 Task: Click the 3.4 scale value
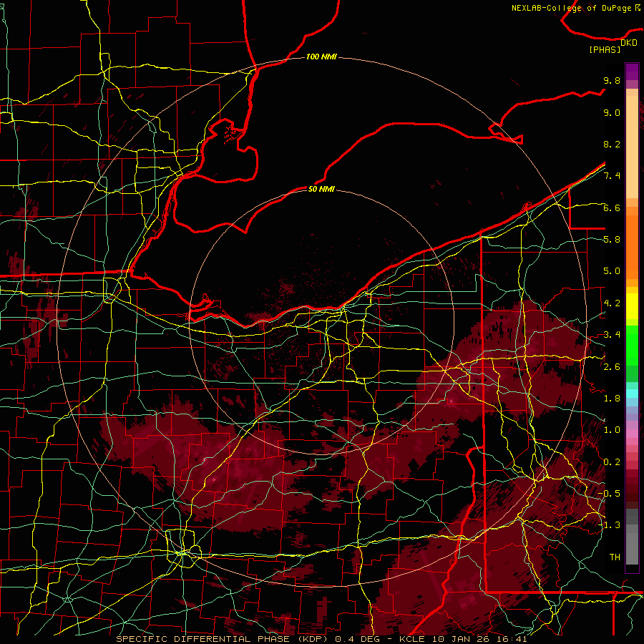pyautogui.click(x=612, y=335)
